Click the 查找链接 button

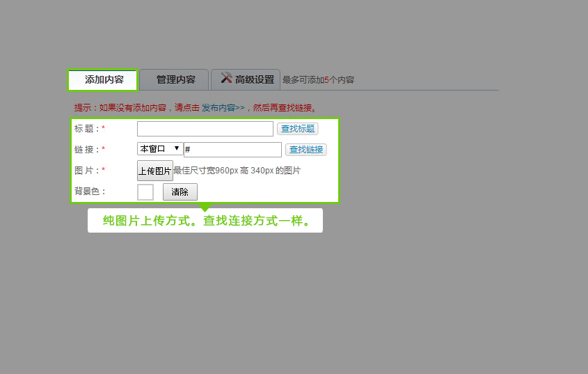point(306,150)
